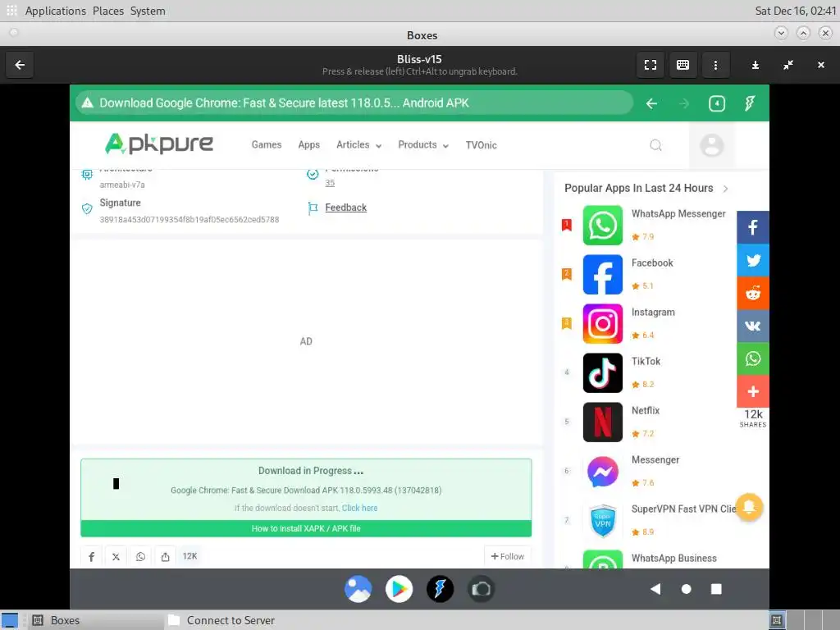Screen dimensions: 840x630
Task: Click the plus more-shares button
Action: 753,391
